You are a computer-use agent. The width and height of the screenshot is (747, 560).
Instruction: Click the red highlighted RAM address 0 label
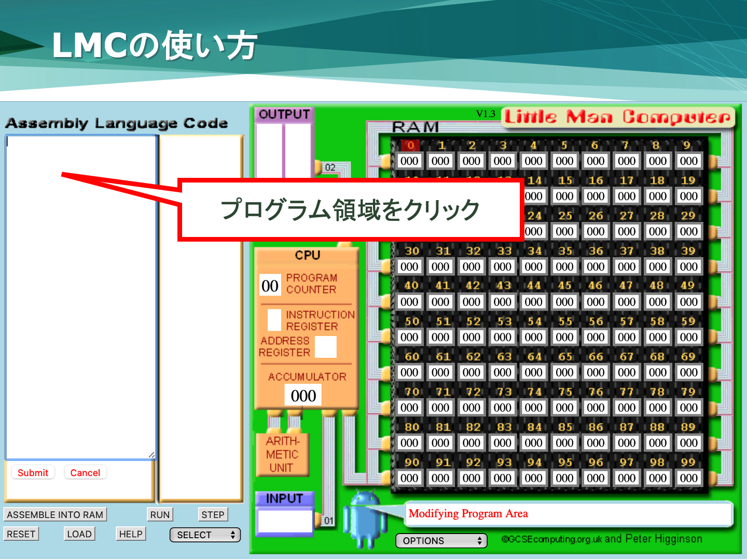tap(410, 145)
